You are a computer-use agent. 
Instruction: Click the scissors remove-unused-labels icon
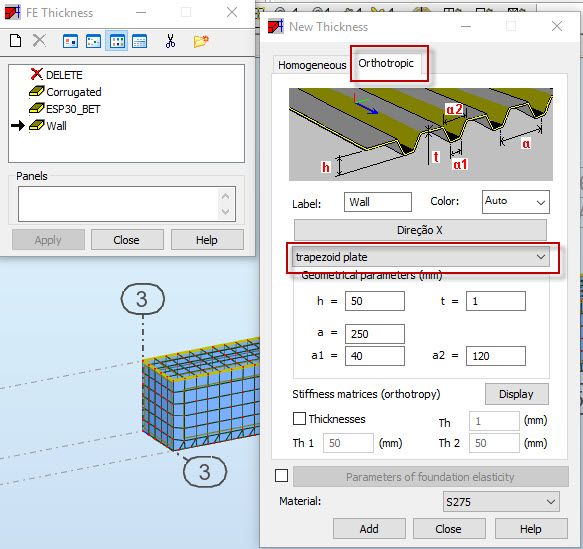click(x=170, y=41)
